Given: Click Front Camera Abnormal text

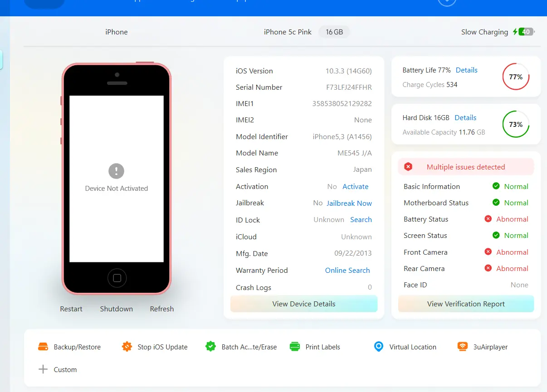Looking at the screenshot, I should [x=512, y=252].
